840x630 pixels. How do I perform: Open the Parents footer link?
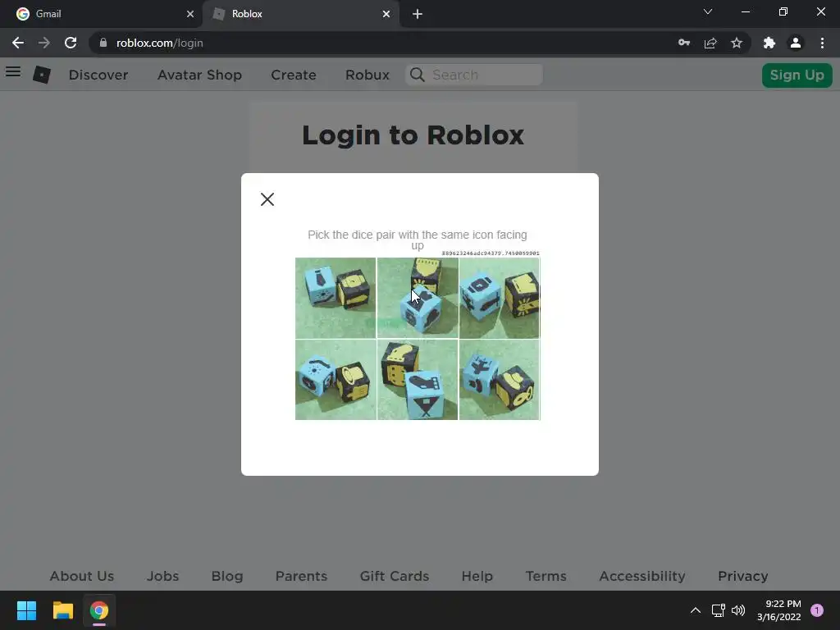click(301, 576)
